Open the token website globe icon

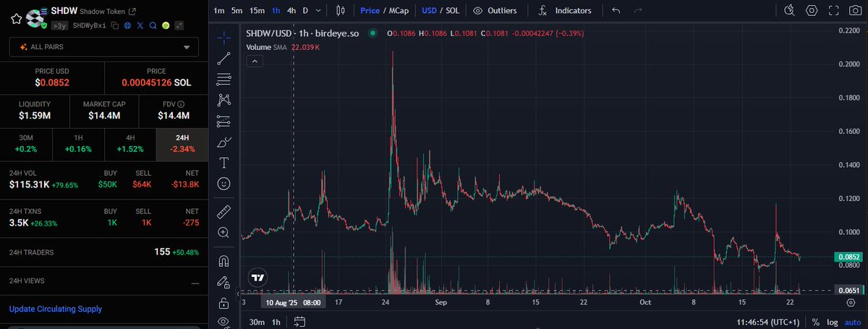127,25
